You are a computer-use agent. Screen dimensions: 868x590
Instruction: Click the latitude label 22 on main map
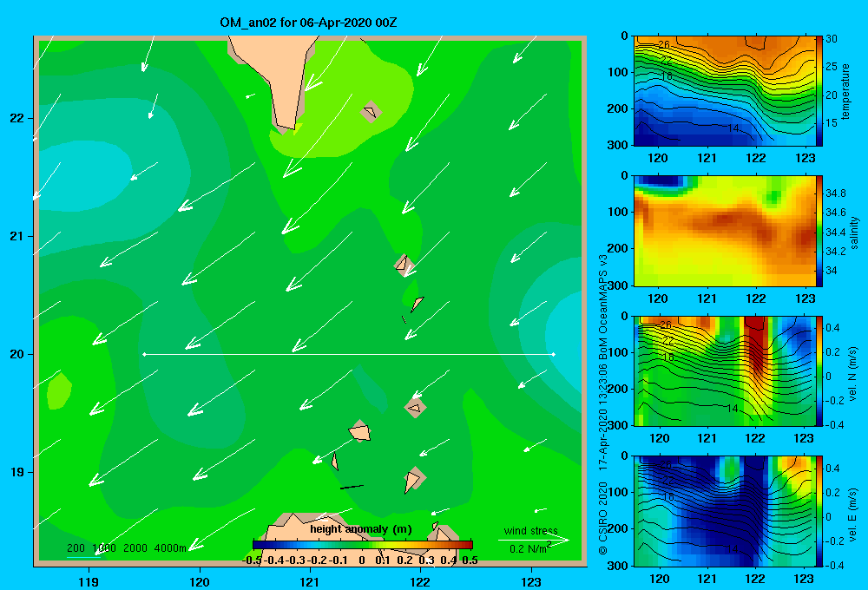[16, 118]
